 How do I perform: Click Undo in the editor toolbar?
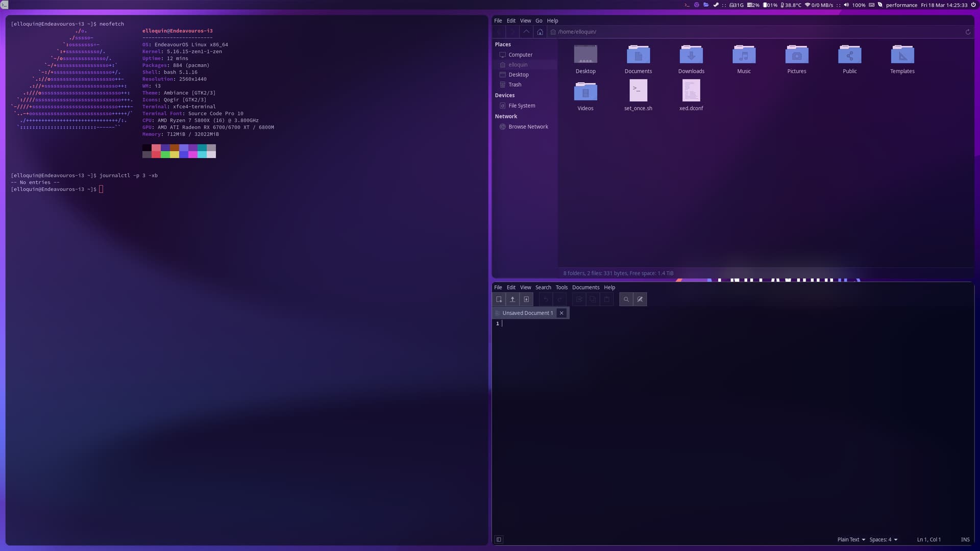[x=546, y=299]
